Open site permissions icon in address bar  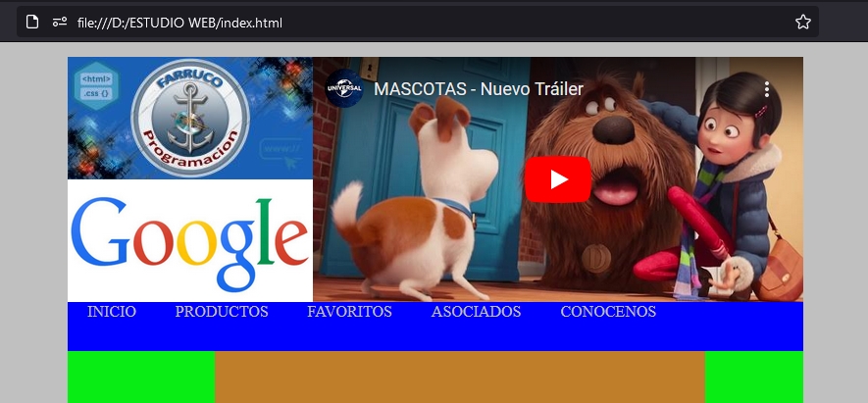[x=60, y=23]
